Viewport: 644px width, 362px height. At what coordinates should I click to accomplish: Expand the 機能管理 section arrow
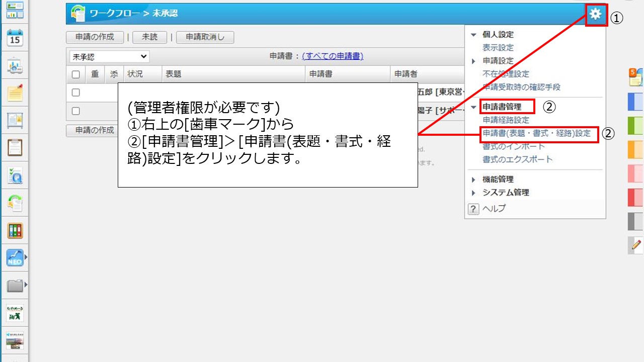[x=473, y=179]
